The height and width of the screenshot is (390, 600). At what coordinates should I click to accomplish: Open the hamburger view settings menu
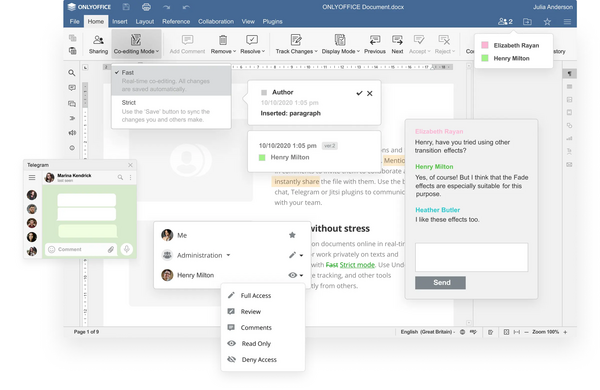pyautogui.click(x=567, y=22)
